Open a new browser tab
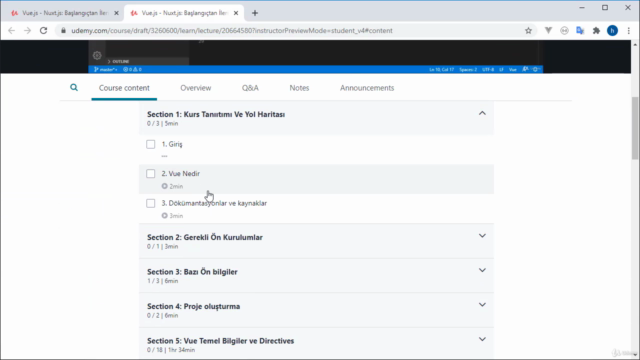This screenshot has width=640, height=360. (x=255, y=13)
